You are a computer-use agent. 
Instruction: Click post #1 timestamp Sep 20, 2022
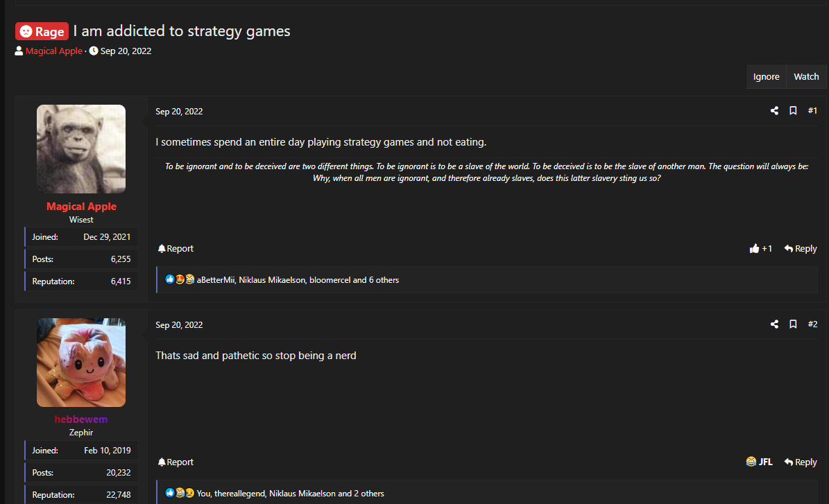pyautogui.click(x=179, y=112)
